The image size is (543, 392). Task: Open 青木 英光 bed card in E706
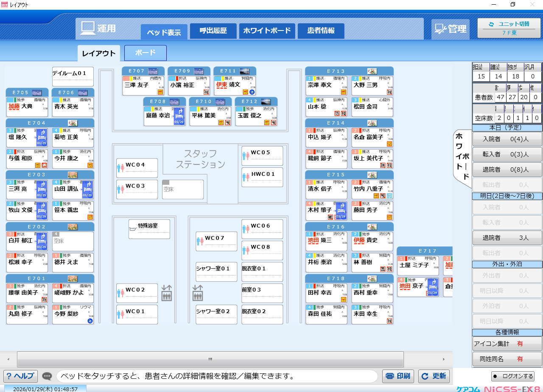[73, 107]
